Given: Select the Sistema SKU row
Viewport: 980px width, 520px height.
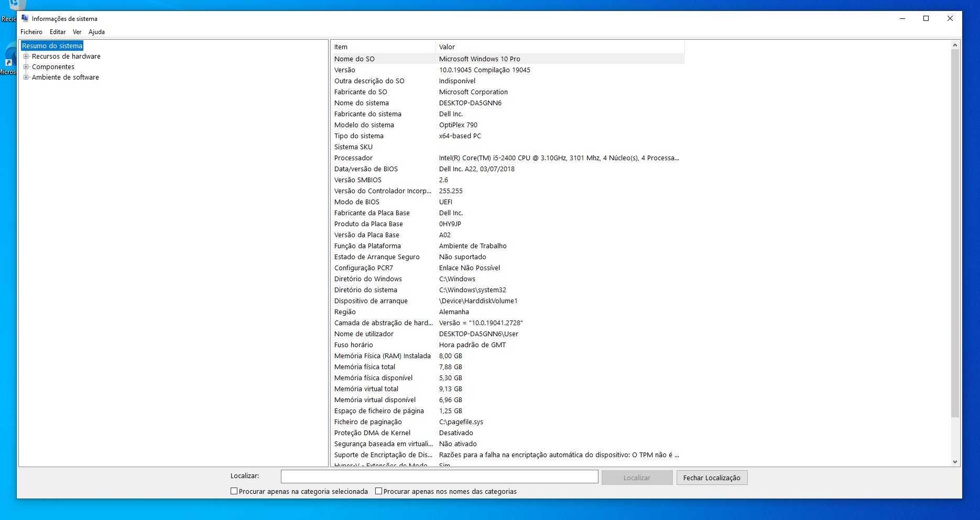Looking at the screenshot, I should [508, 147].
